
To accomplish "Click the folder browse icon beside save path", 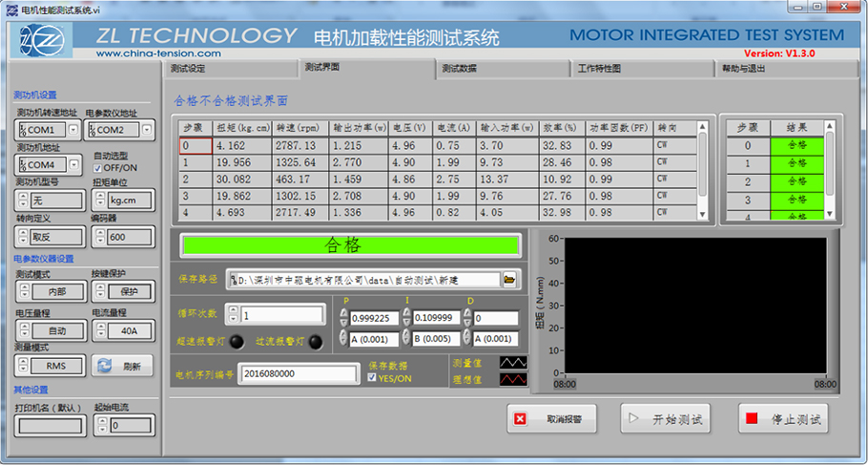I will coord(509,280).
